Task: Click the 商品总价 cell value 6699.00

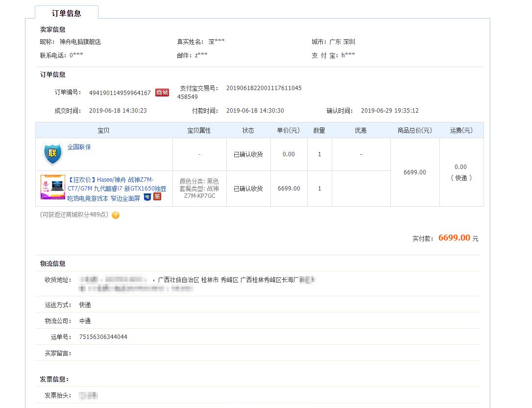Action: [x=414, y=172]
